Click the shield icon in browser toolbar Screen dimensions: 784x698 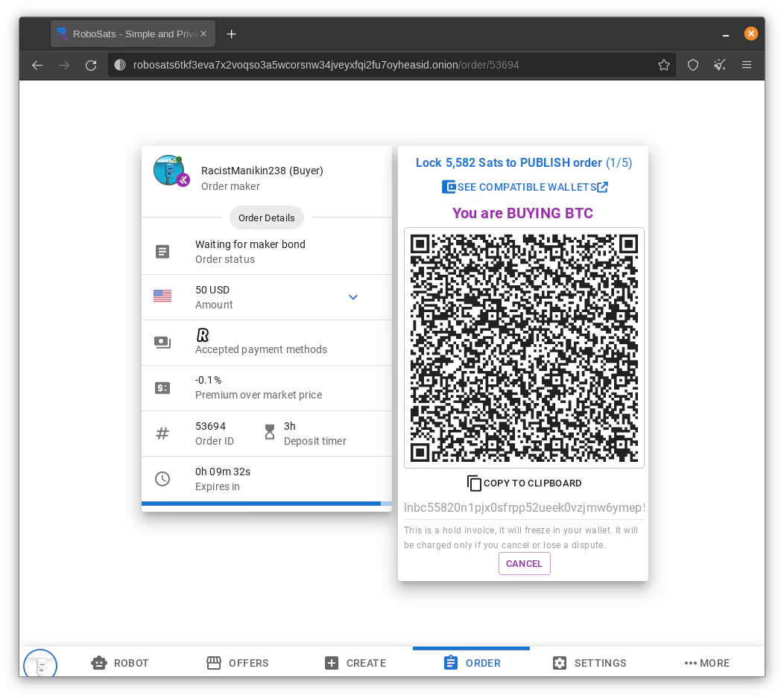[692, 65]
